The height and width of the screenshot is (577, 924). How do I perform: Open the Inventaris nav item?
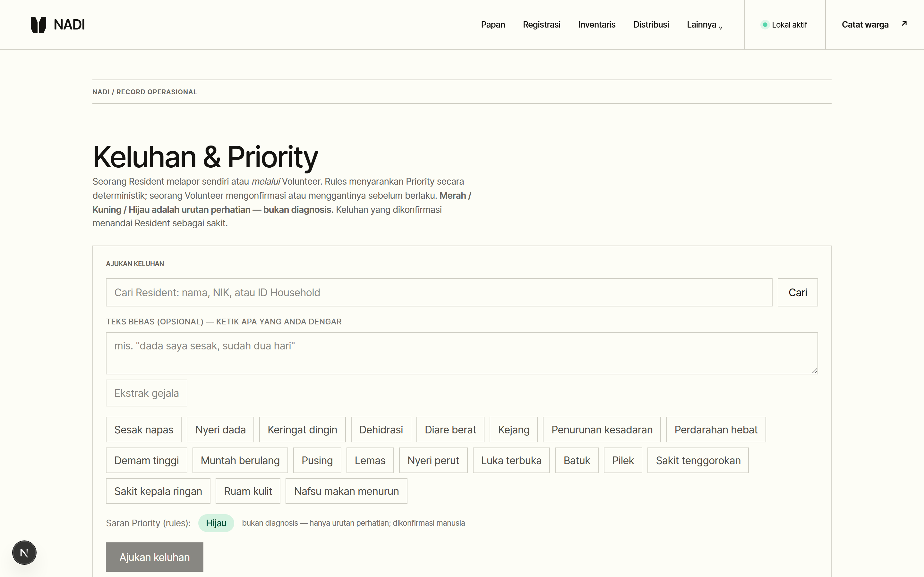pyautogui.click(x=597, y=25)
